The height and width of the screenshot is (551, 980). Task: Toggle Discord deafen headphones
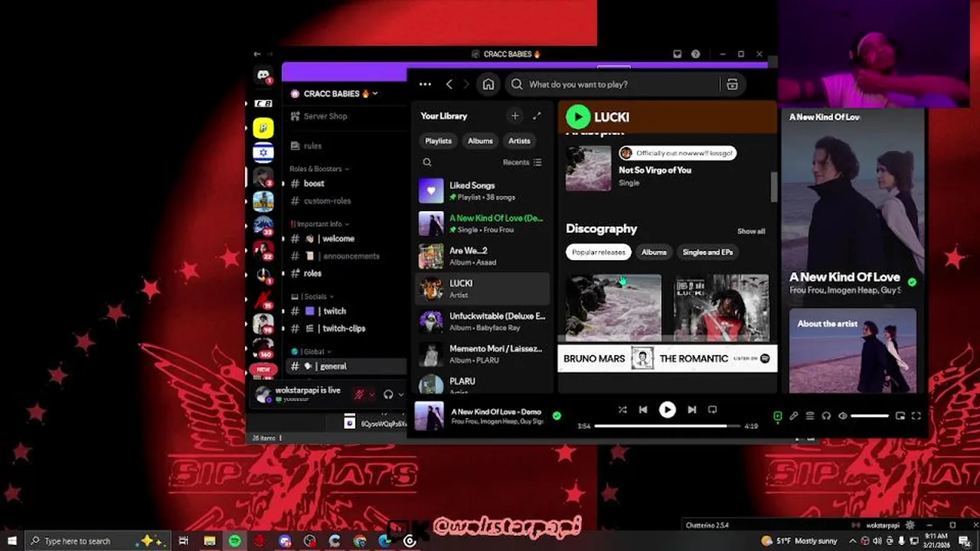click(x=388, y=394)
